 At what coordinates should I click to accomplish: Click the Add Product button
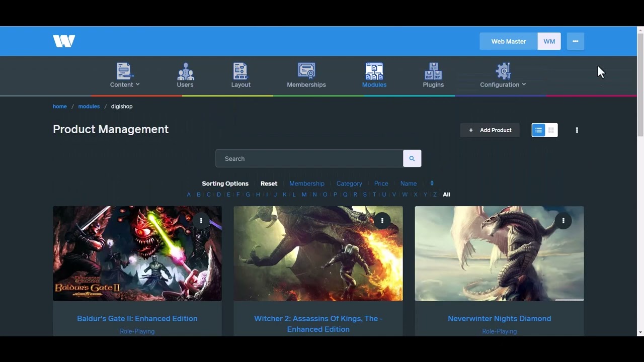(490, 130)
